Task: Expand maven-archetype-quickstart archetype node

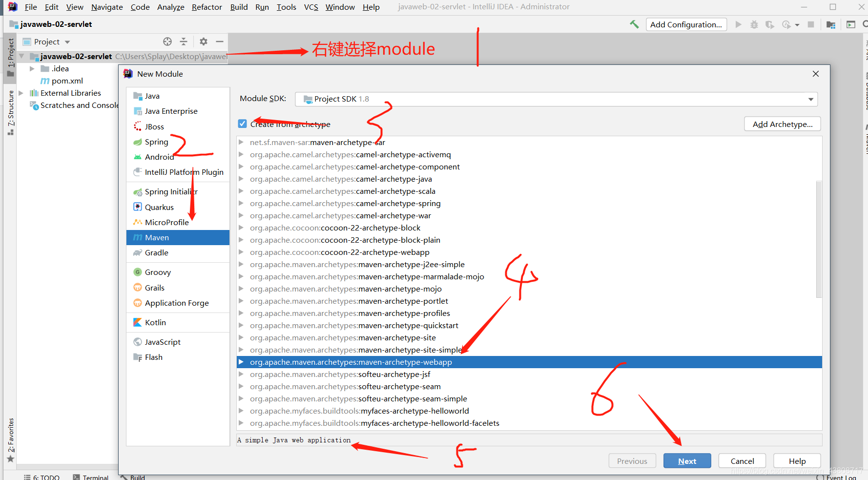Action: [241, 326]
